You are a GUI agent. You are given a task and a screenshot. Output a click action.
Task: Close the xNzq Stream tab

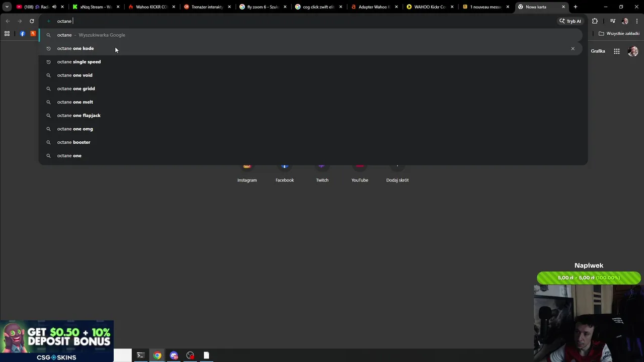(x=118, y=7)
